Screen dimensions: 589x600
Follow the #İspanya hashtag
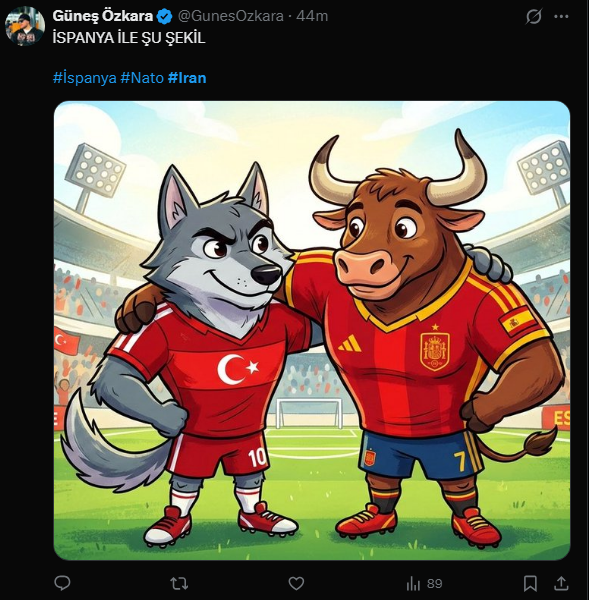tap(85, 78)
